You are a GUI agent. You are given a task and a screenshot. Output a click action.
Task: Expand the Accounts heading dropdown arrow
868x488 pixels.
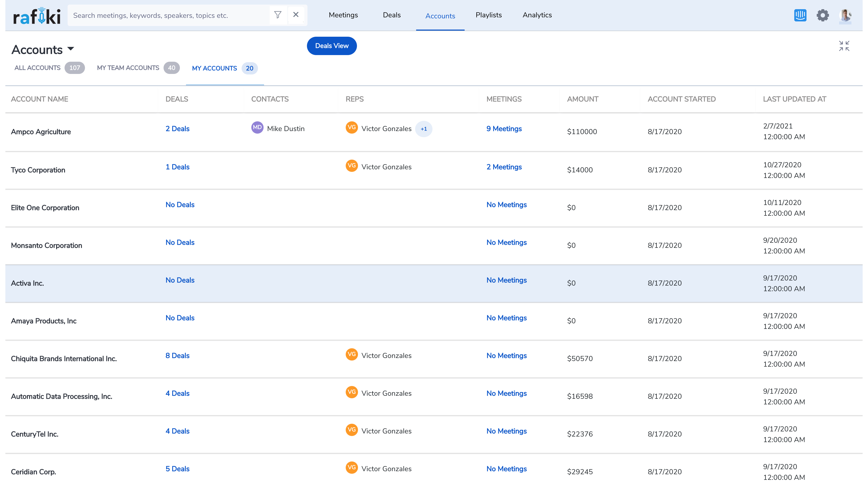point(71,49)
